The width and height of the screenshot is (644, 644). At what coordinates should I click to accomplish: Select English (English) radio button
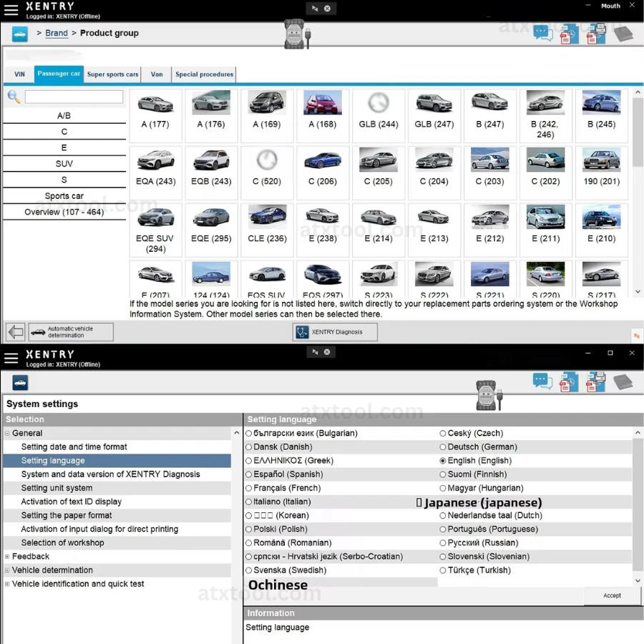(x=443, y=461)
